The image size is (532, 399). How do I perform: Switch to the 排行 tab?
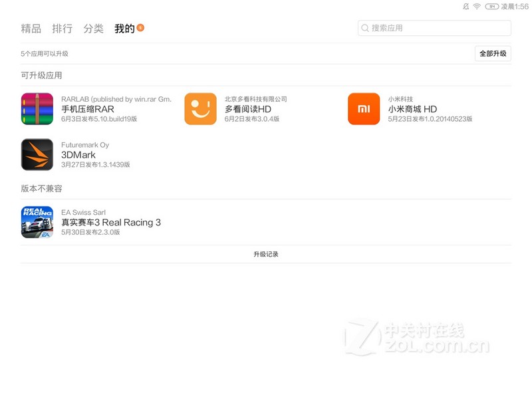[63, 29]
